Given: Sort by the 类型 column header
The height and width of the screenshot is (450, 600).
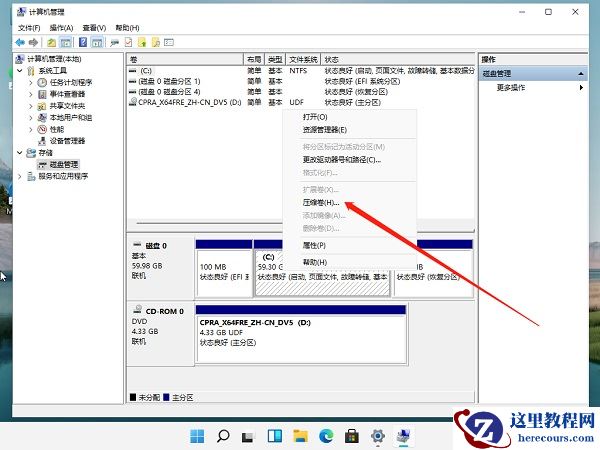Looking at the screenshot, I should click(x=275, y=59).
